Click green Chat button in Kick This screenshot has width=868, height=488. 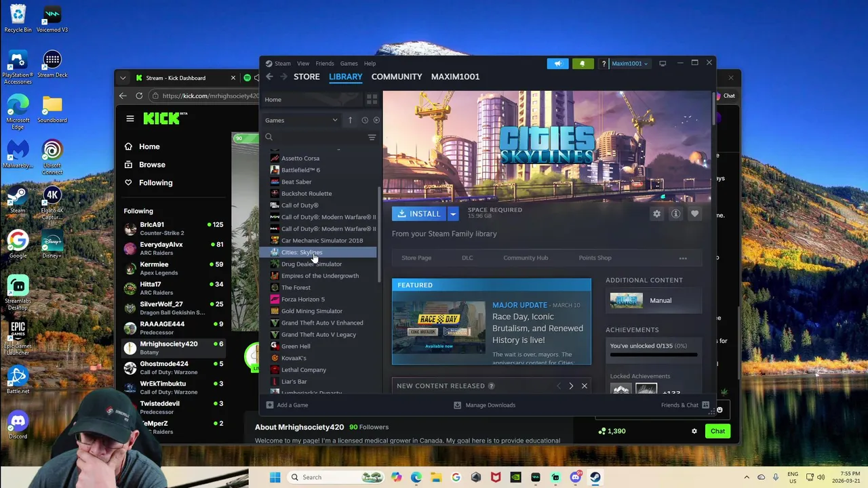point(717,431)
